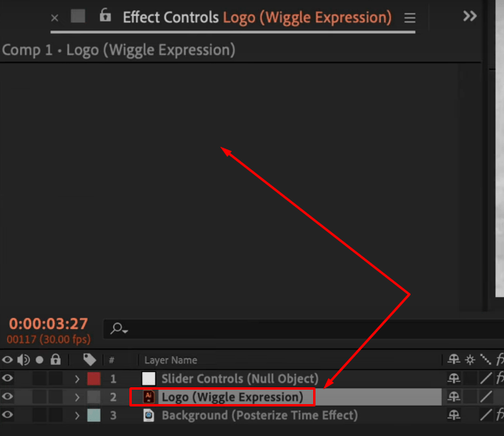Image resolution: width=504 pixels, height=436 pixels.
Task: Show hidden panels with double chevron
Action: click(x=470, y=16)
